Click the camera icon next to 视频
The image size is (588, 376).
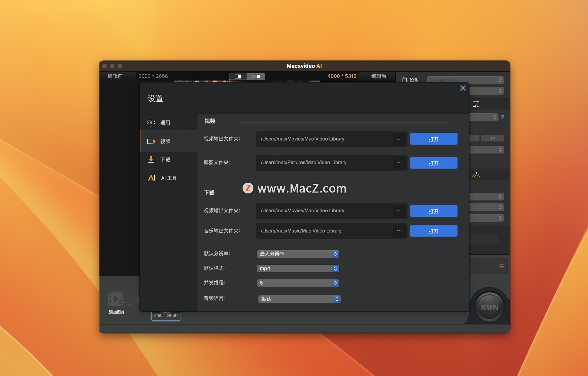point(151,141)
